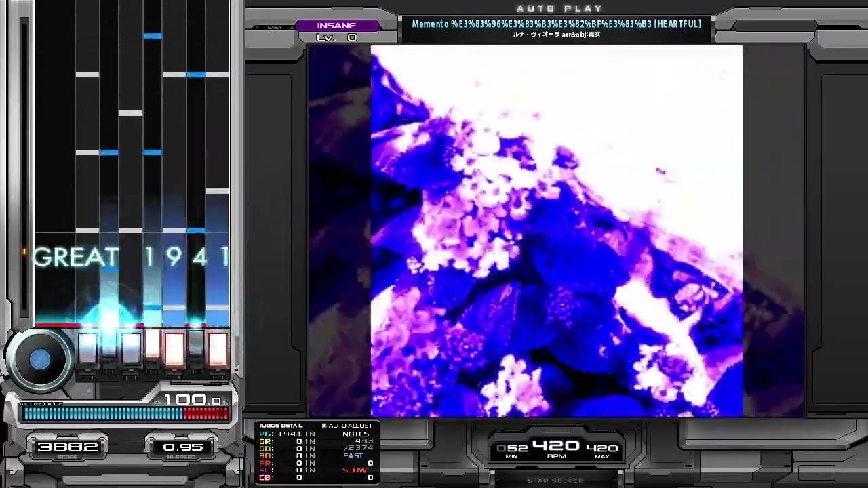Click the 3882 score display
868x488 pixels.
[x=67, y=447]
